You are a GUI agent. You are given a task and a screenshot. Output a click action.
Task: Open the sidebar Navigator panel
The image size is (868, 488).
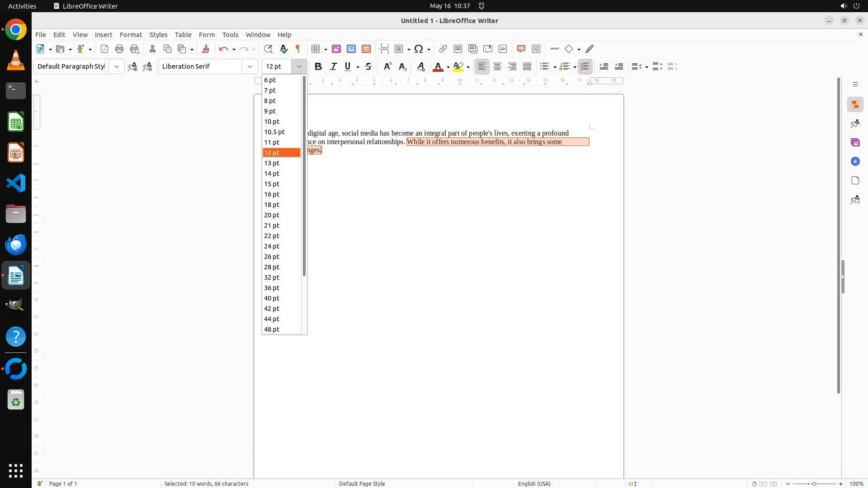[855, 161]
